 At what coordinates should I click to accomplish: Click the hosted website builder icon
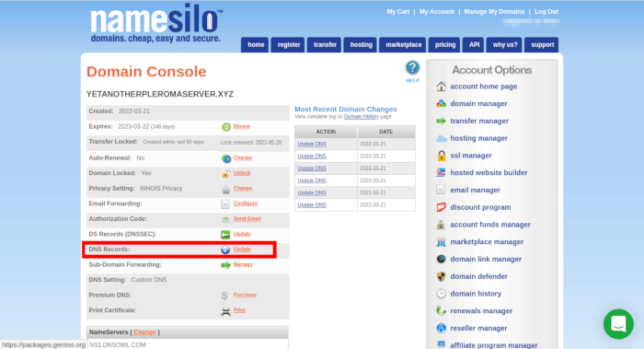pyautogui.click(x=441, y=172)
